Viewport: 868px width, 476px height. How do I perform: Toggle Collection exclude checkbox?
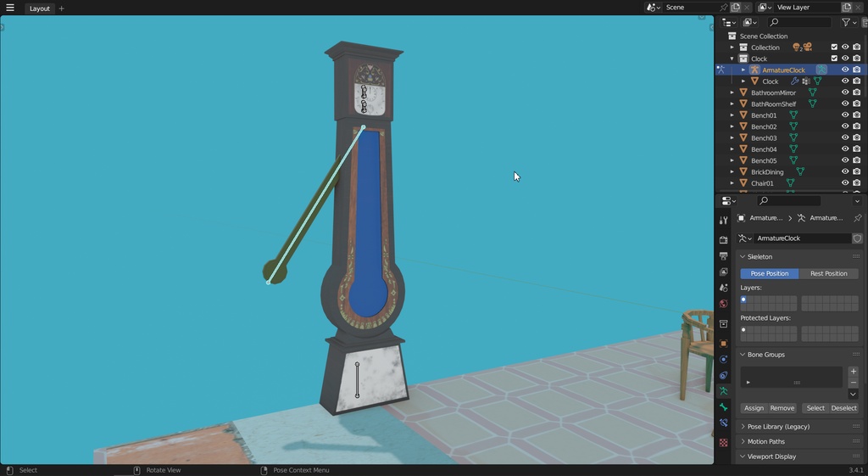(834, 48)
